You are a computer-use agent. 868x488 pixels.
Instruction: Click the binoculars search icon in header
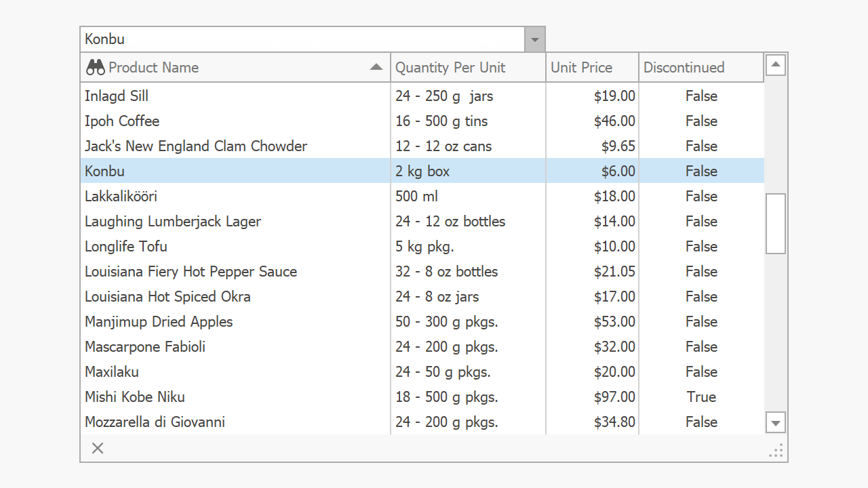[x=95, y=67]
